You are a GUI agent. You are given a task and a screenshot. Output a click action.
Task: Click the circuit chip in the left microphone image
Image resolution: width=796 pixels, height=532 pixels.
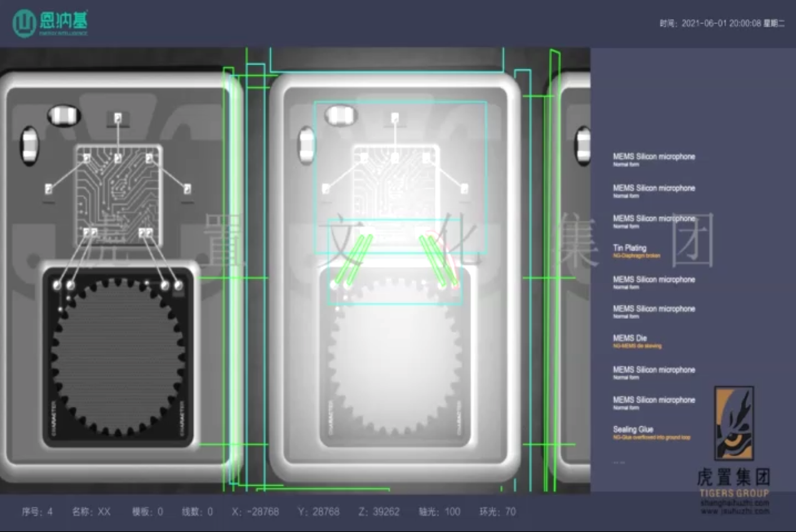(x=118, y=195)
